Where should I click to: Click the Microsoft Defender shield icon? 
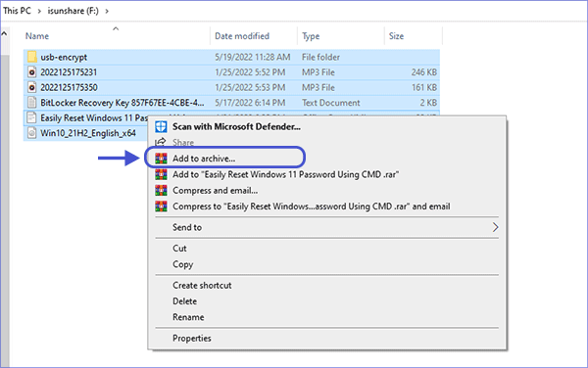[x=162, y=126]
